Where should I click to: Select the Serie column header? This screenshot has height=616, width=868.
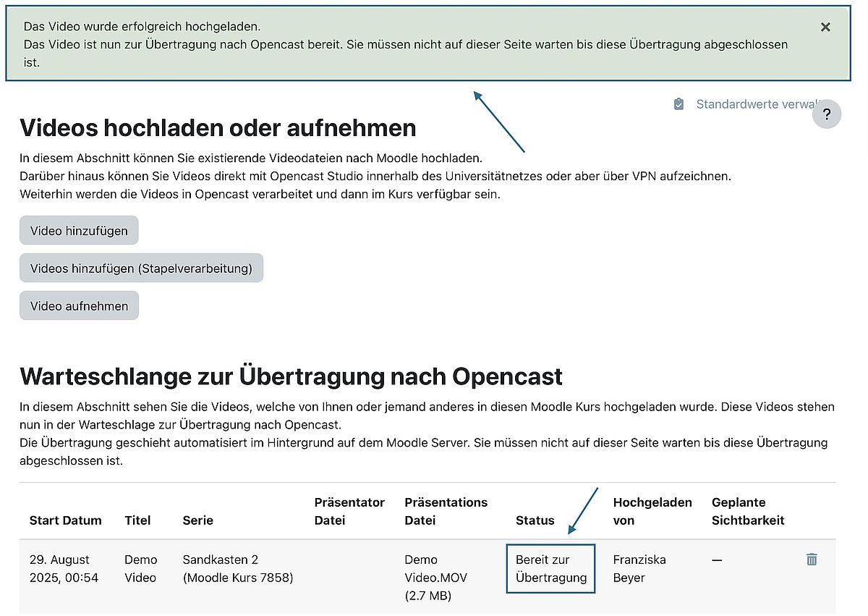(198, 520)
